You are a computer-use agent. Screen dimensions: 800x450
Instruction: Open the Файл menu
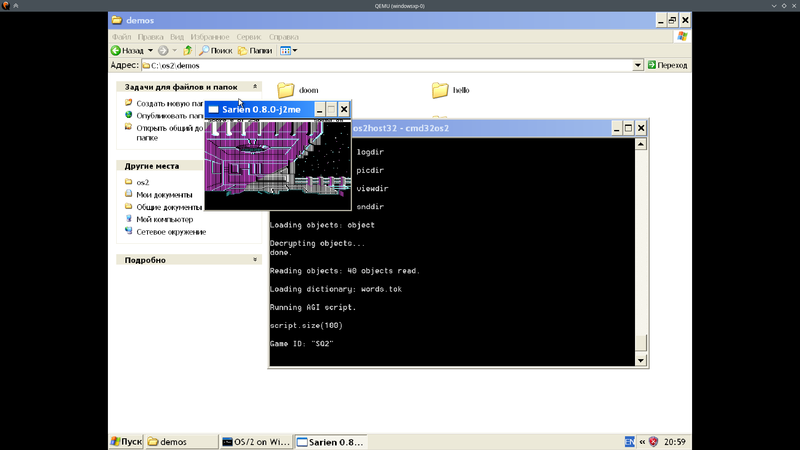121,37
